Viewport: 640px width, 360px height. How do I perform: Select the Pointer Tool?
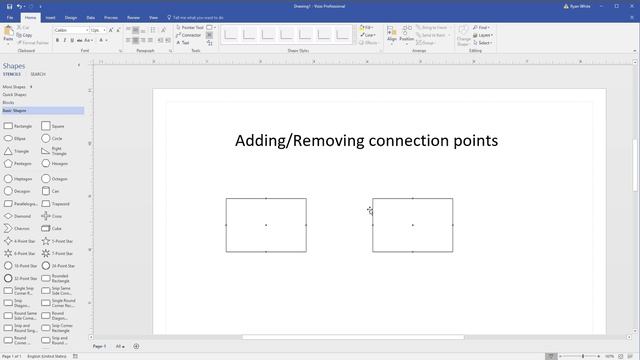190,27
